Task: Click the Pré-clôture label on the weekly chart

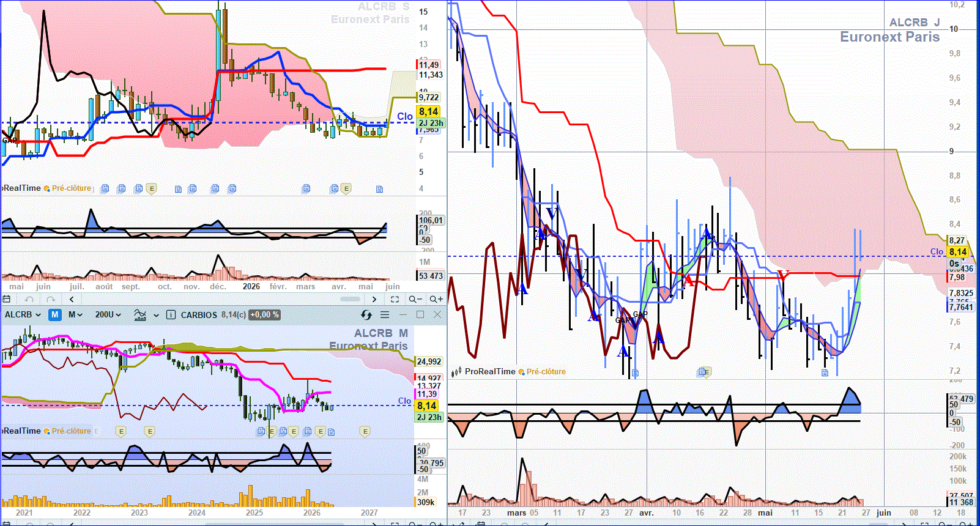Action: [71, 188]
